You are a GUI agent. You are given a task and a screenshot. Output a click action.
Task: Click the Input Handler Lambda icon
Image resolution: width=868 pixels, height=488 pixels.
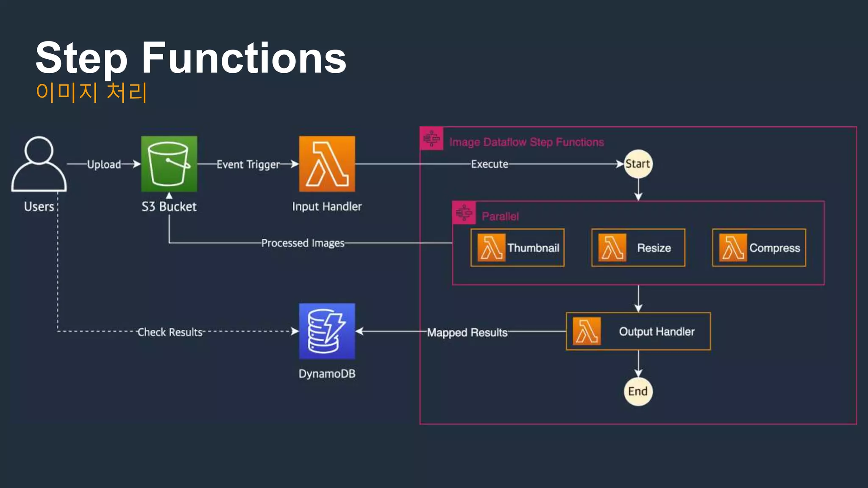327,164
